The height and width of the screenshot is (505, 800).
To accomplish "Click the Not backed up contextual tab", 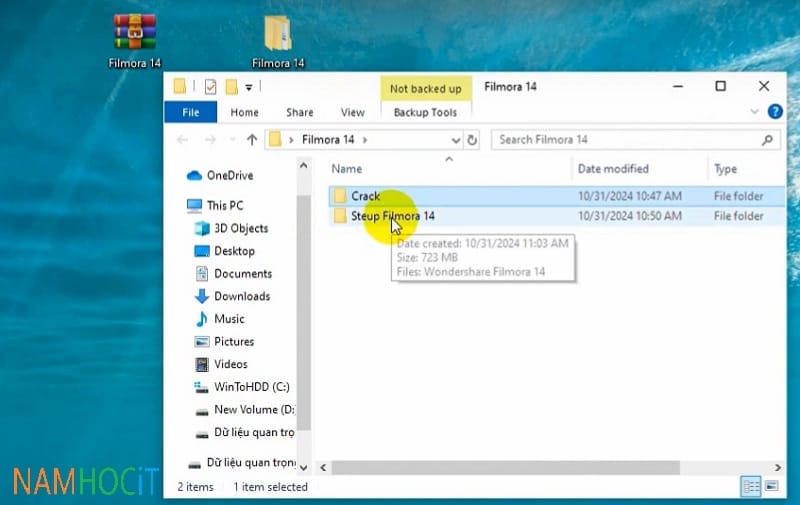I will (426, 88).
